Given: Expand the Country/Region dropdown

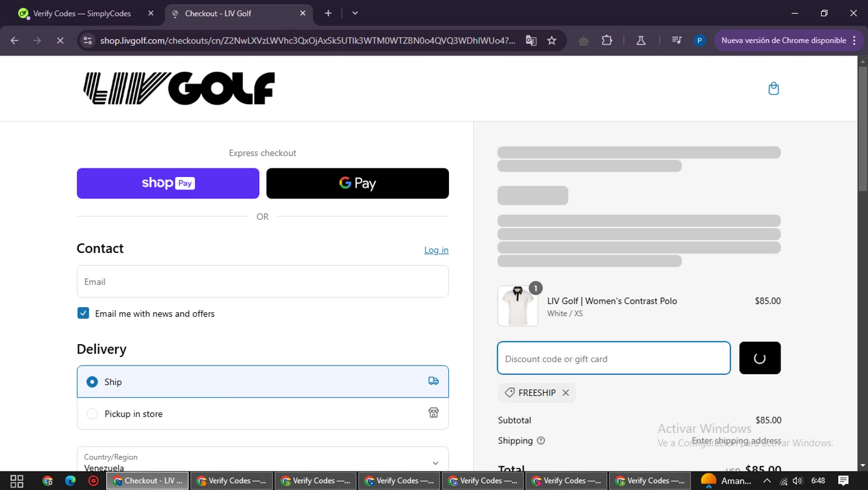Looking at the screenshot, I should tap(263, 461).
